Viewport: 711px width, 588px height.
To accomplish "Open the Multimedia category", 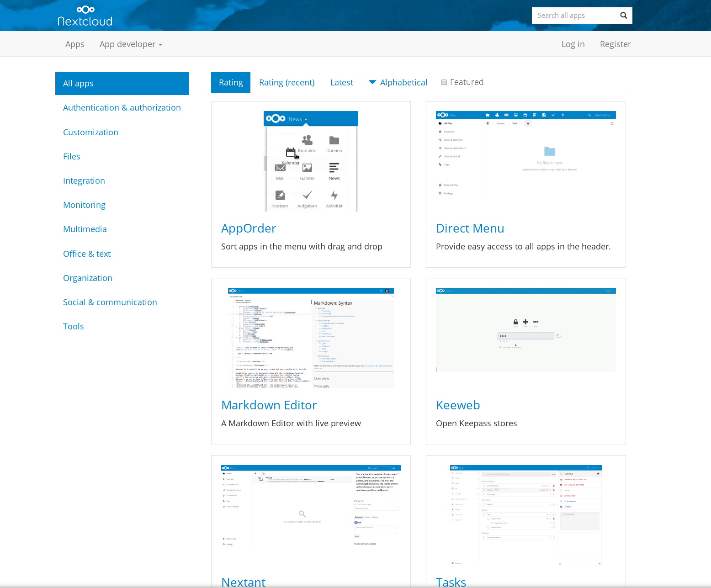I will [85, 229].
